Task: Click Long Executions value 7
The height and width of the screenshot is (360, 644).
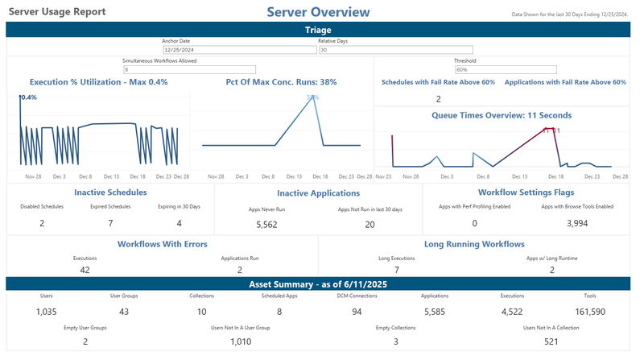Action: coord(397,270)
